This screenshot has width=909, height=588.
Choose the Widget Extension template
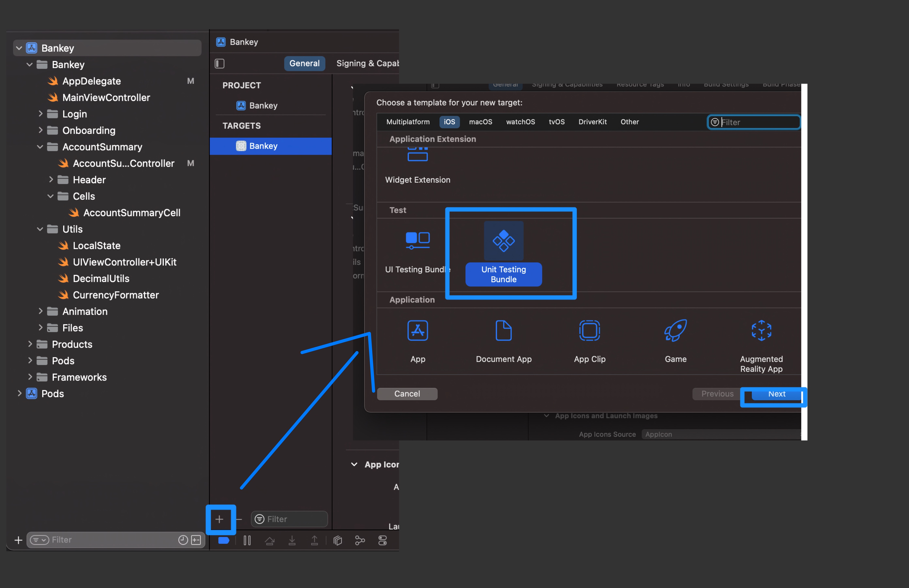[x=417, y=165]
